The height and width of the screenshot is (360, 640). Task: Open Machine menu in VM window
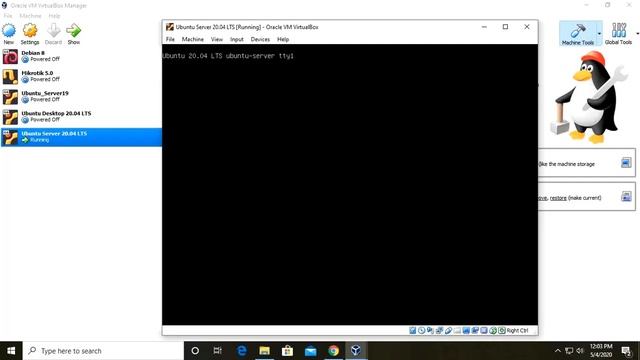pyautogui.click(x=193, y=40)
